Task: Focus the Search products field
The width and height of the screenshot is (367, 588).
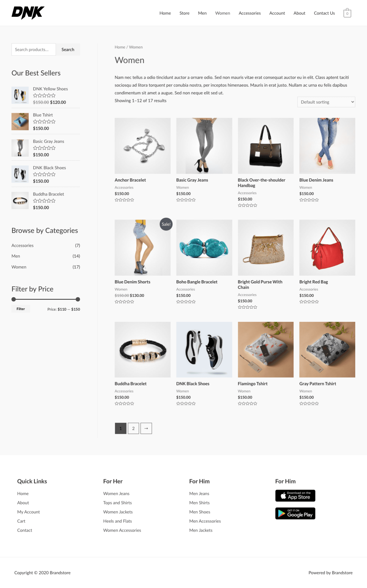Action: (34, 49)
